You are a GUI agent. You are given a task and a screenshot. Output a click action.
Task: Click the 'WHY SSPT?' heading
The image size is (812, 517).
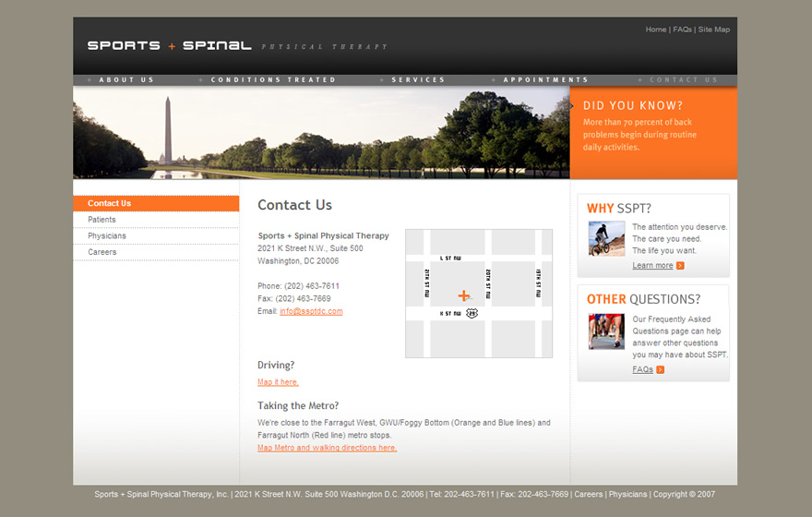(619, 209)
